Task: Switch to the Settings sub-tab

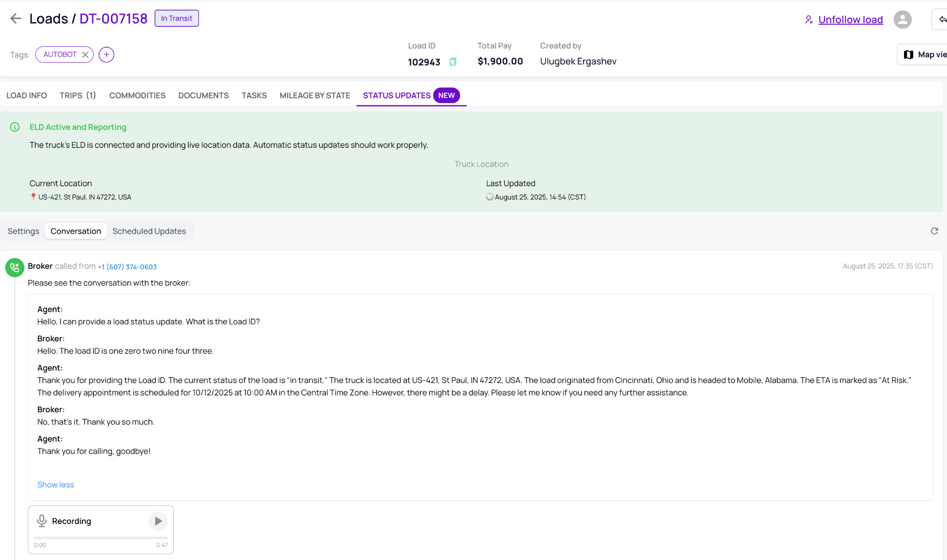Action: point(23,231)
